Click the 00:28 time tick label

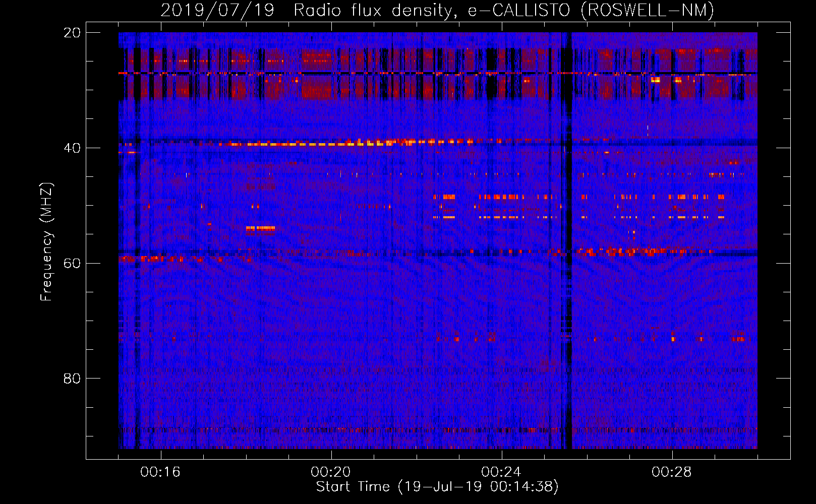(x=672, y=472)
